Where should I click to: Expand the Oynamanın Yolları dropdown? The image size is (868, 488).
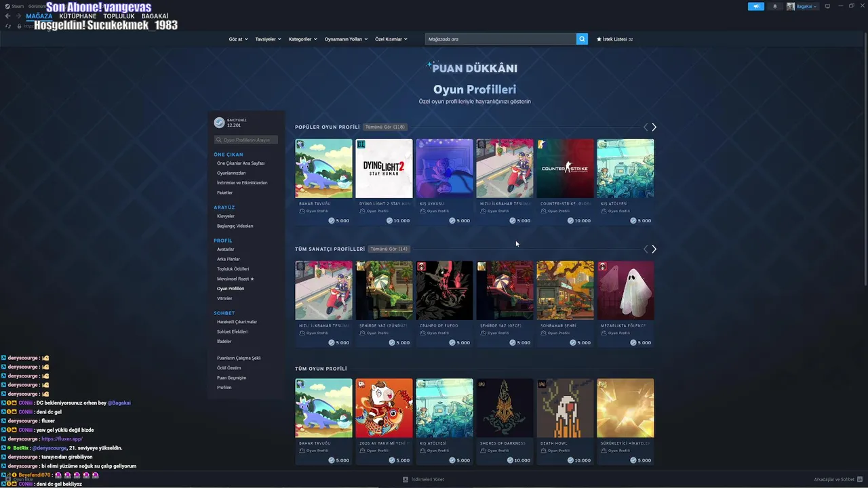(x=346, y=39)
